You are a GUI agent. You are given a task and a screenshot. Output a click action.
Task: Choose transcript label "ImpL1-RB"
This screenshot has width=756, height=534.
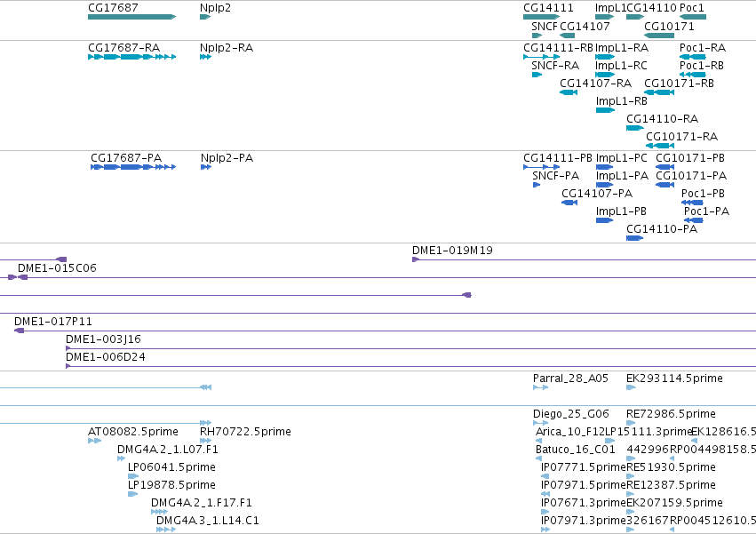pos(622,101)
